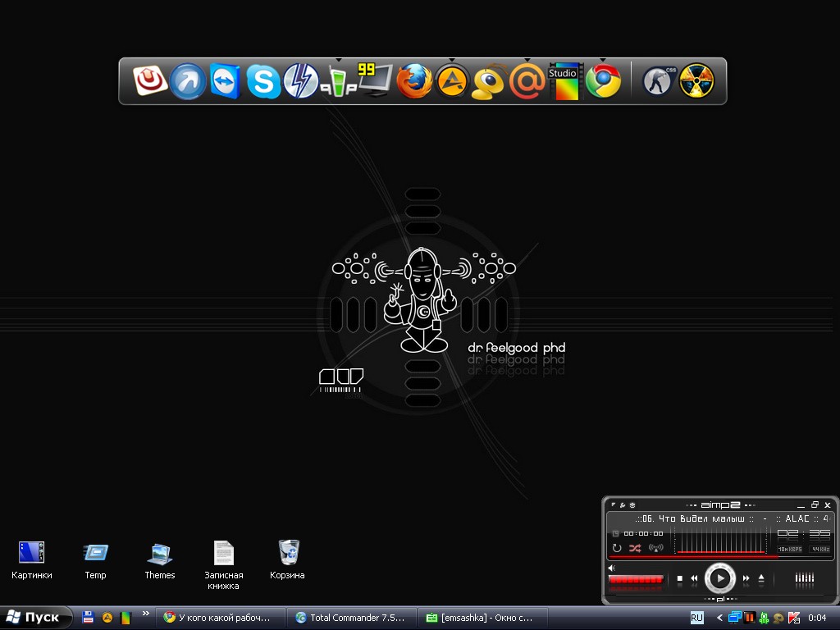Mute the AIMP player sound
The width and height of the screenshot is (840, 630).
(x=612, y=568)
